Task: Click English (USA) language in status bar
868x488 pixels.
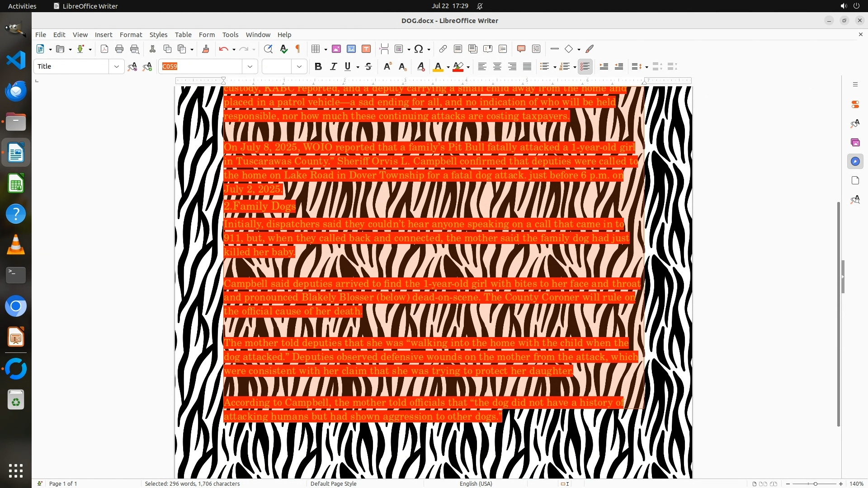Action: pyautogui.click(x=476, y=483)
